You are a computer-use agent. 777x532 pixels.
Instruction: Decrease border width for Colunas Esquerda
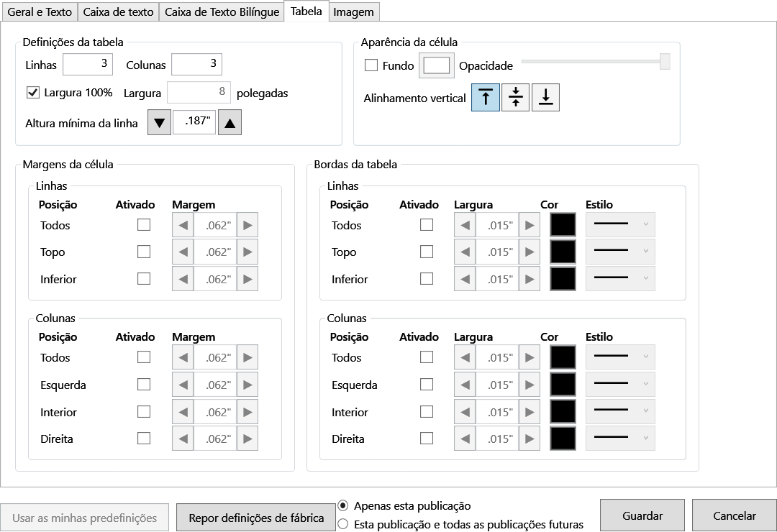coord(465,385)
